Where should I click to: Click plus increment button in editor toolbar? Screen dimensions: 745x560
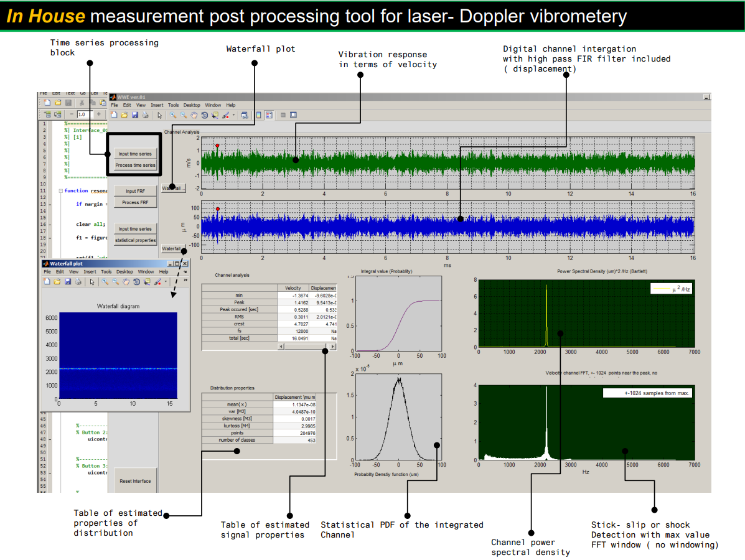click(x=99, y=114)
